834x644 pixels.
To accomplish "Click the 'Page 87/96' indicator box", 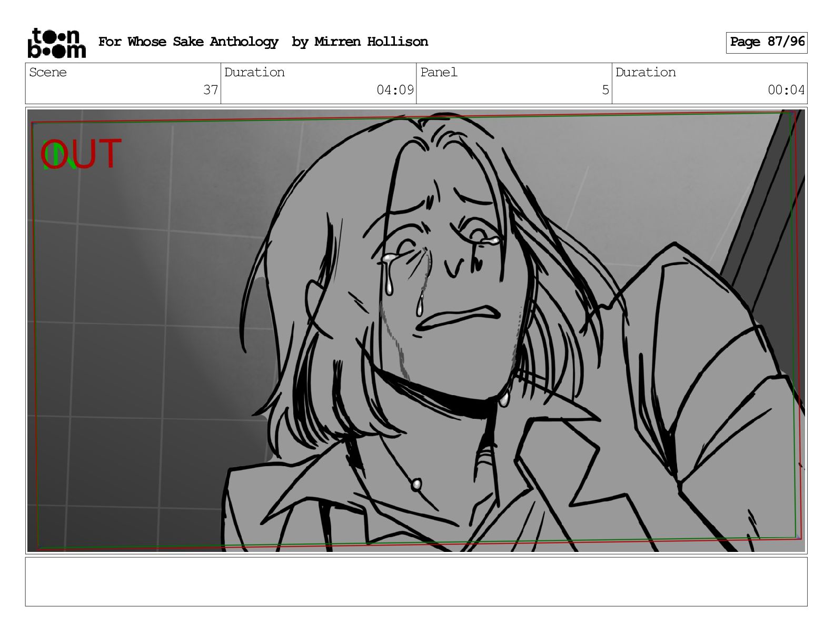I will tap(767, 42).
